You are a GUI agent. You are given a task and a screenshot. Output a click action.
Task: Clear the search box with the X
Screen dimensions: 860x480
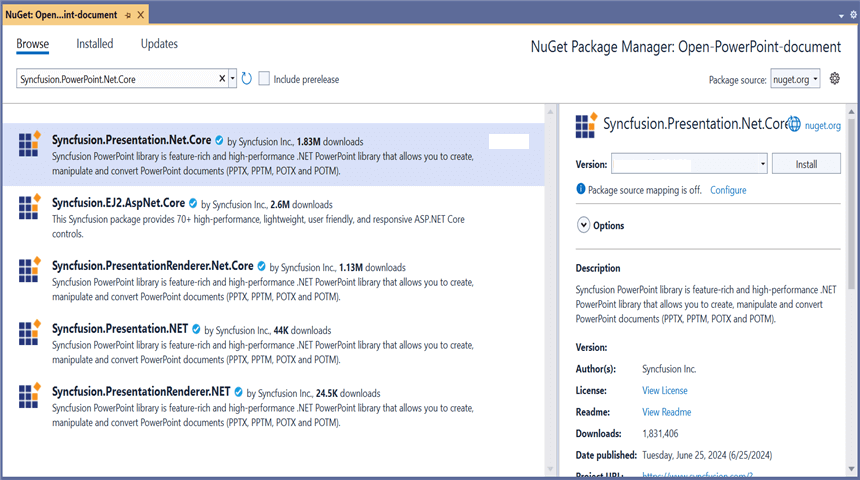[x=222, y=78]
